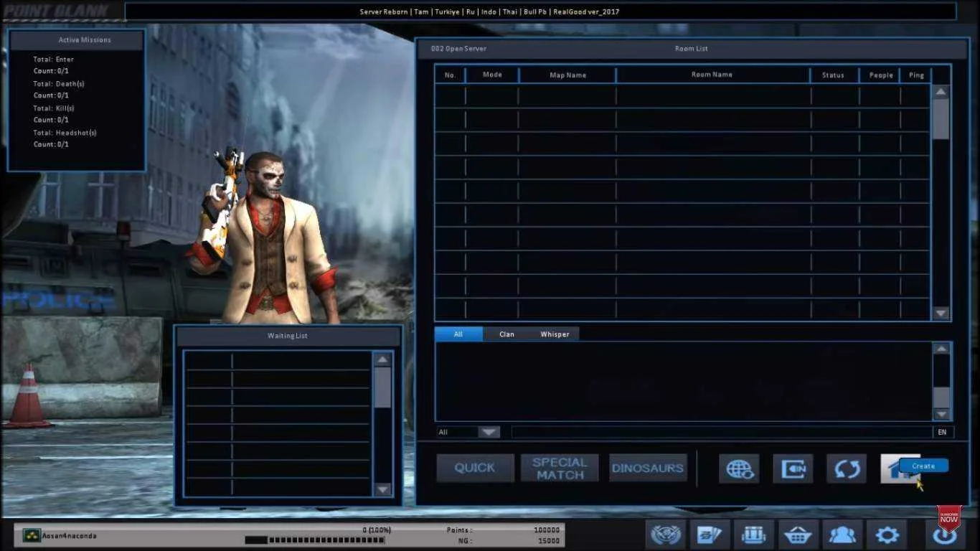This screenshot has height=551, width=980.
Task: Click the 002 Open Server label
Action: point(458,49)
